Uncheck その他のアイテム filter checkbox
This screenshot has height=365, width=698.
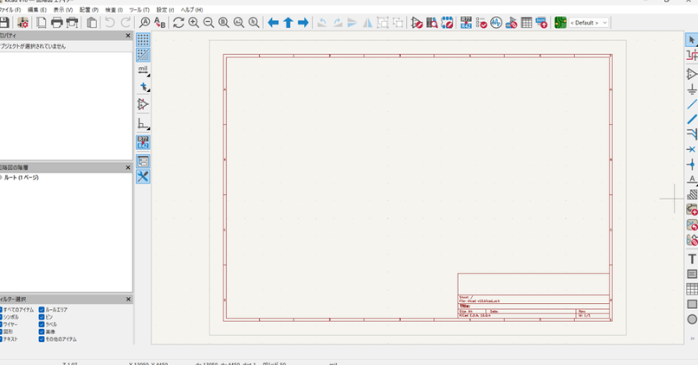[x=41, y=339]
